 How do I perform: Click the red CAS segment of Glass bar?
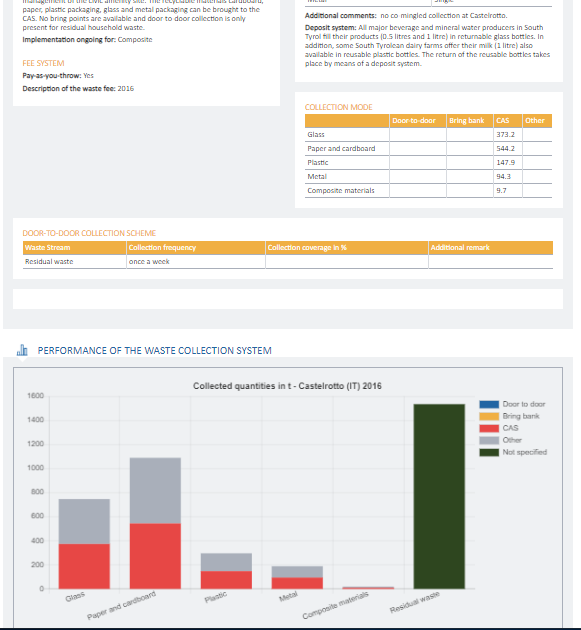point(84,566)
